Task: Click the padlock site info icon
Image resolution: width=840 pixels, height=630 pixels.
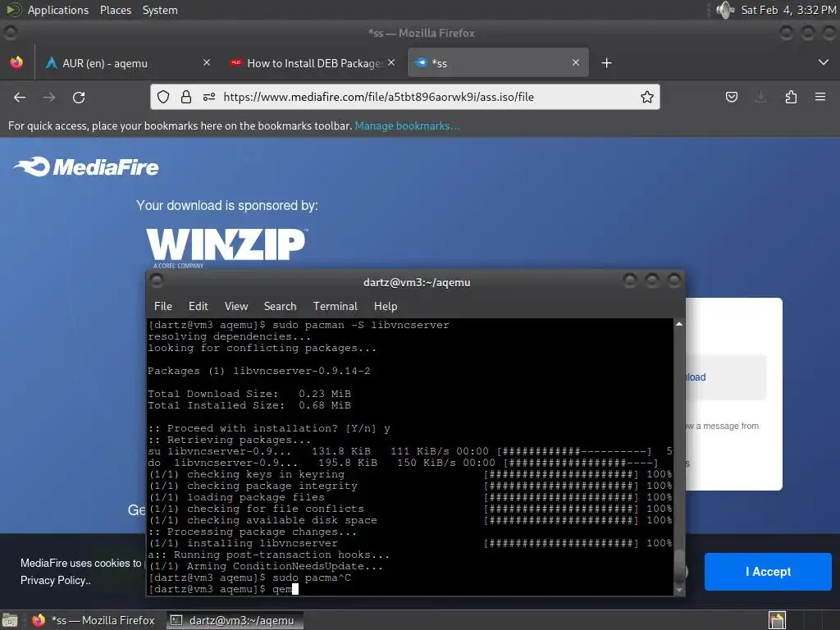Action: tap(186, 97)
